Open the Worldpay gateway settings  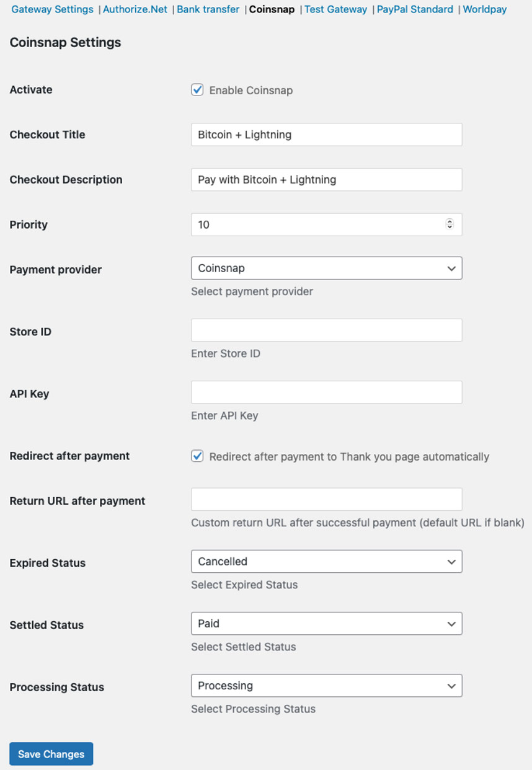pyautogui.click(x=484, y=9)
